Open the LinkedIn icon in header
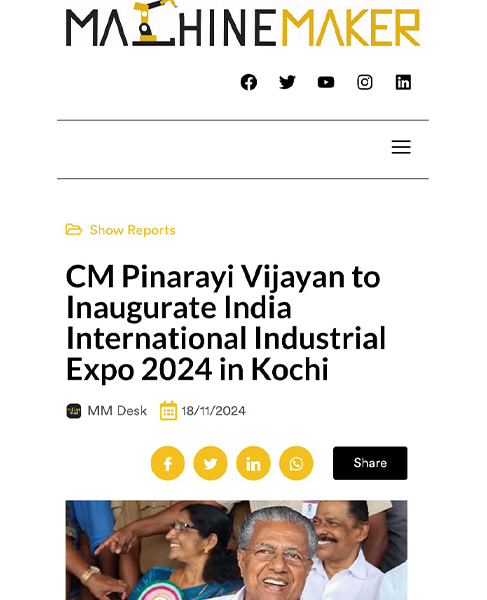Screen dimensions: 487x600 pos(403,82)
